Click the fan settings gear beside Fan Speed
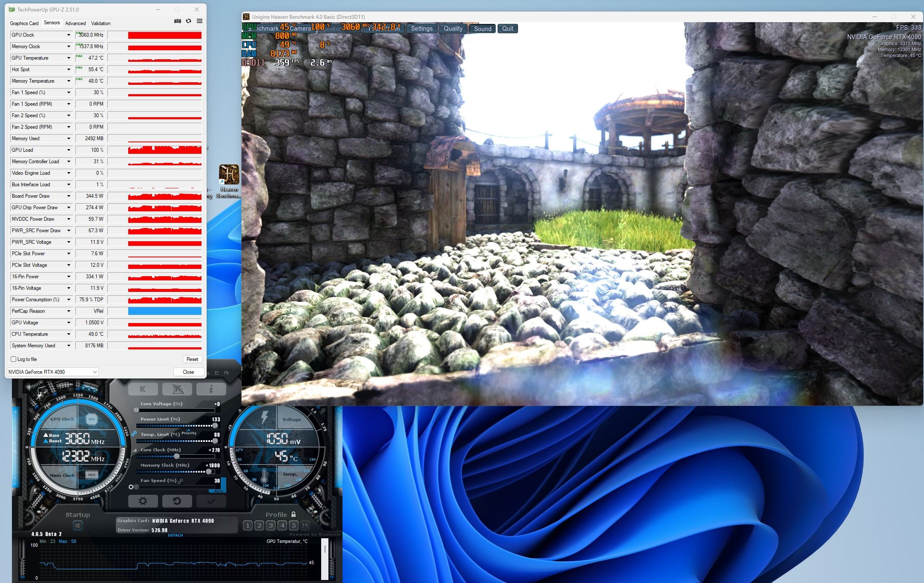This screenshot has width=924, height=583. (x=131, y=487)
